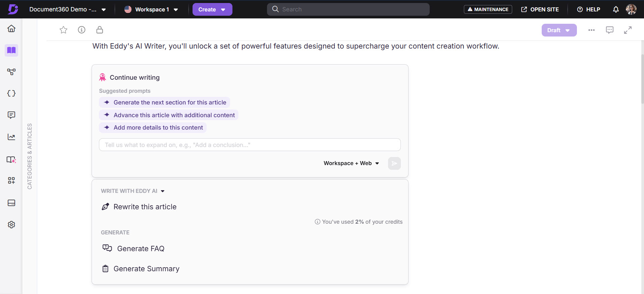644x294 pixels.
Task: Open the Create dropdown button
Action: pos(212,9)
